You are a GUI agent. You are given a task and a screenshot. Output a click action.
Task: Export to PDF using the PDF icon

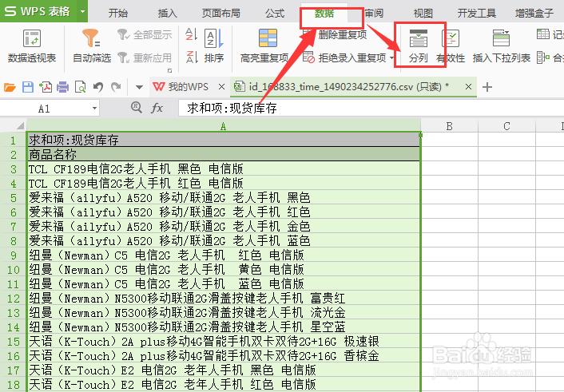(x=46, y=87)
